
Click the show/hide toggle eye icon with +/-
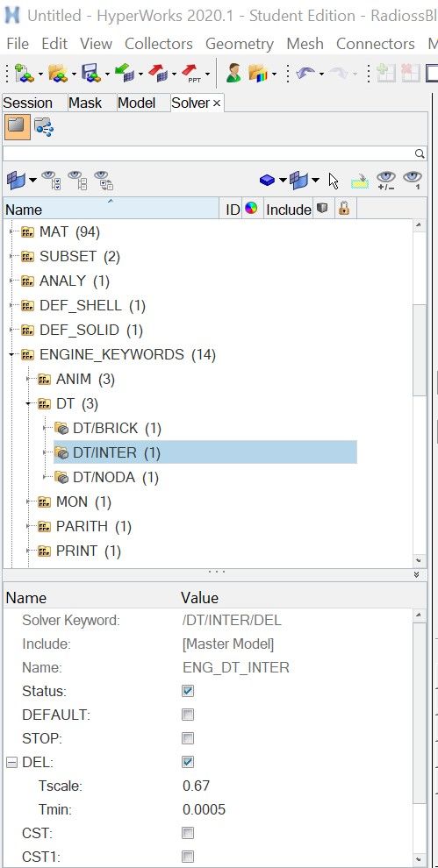[x=385, y=180]
